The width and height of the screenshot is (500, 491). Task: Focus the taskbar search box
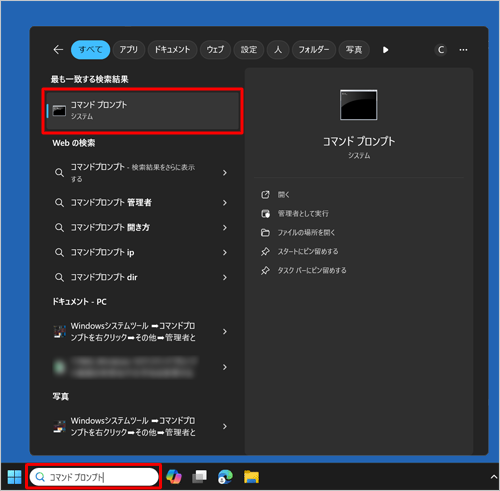94,477
